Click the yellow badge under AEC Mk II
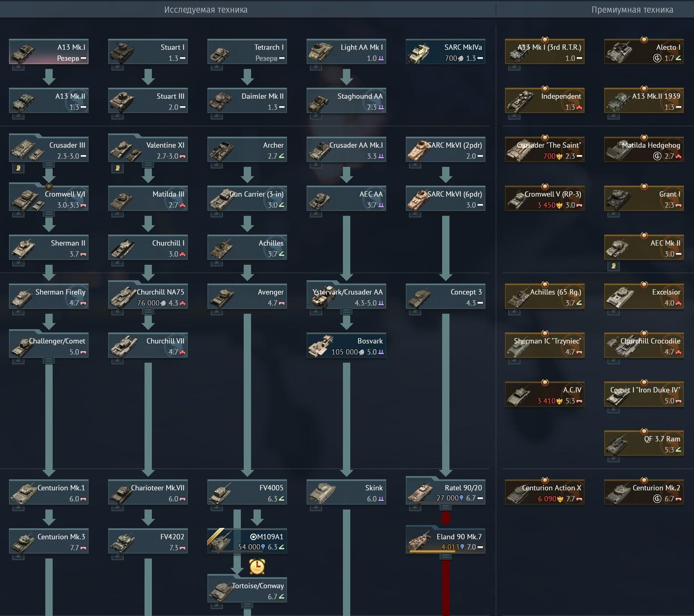The width and height of the screenshot is (694, 616). (614, 266)
